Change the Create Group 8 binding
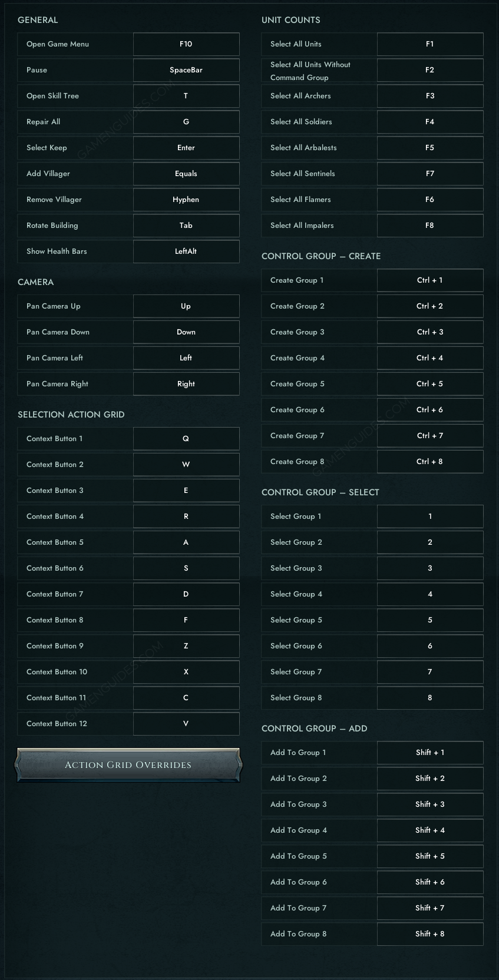The height and width of the screenshot is (980, 499). [430, 462]
